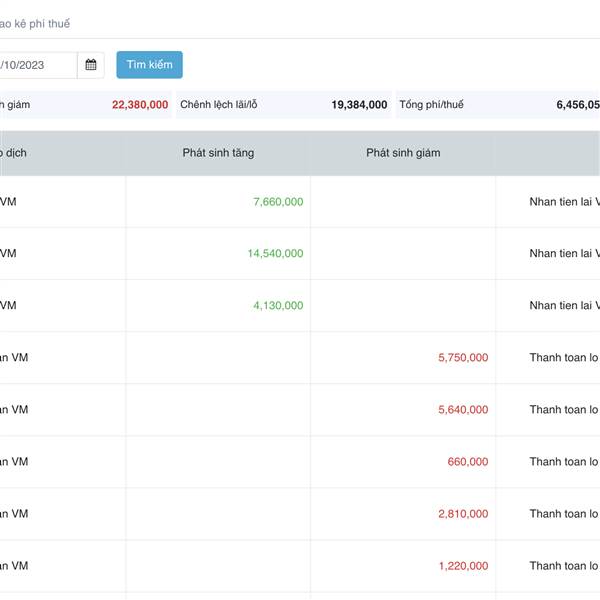Click the Giao dịch column header at left
The image size is (600, 600).
coord(14,153)
